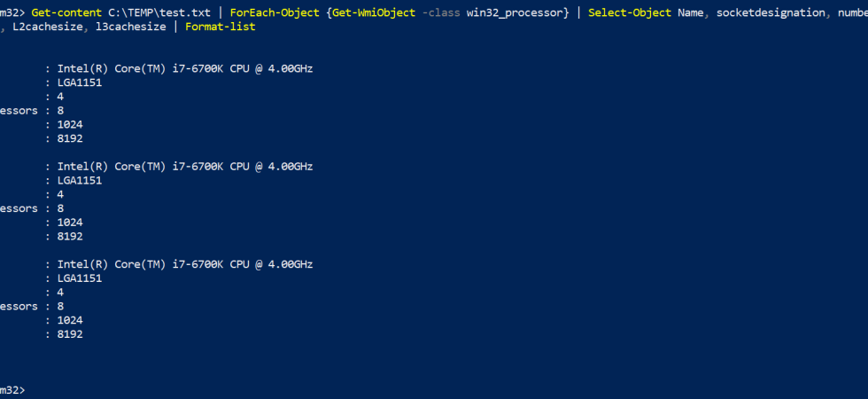Screen dimensions: 868x399
Task: Click the third Intel Core i7-6700K output line
Action: [x=185, y=264]
